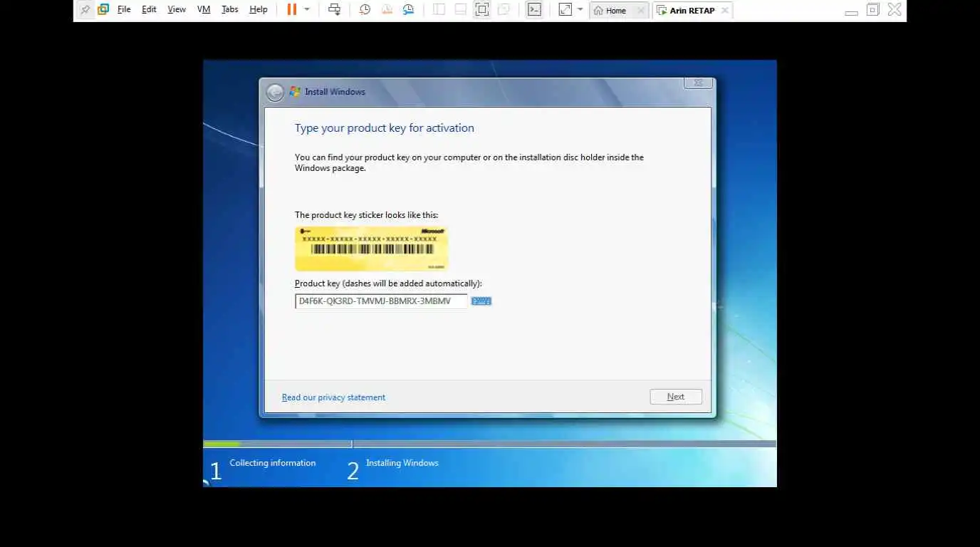980x547 pixels.
Task: Close the VMware window
Action: pos(895,10)
